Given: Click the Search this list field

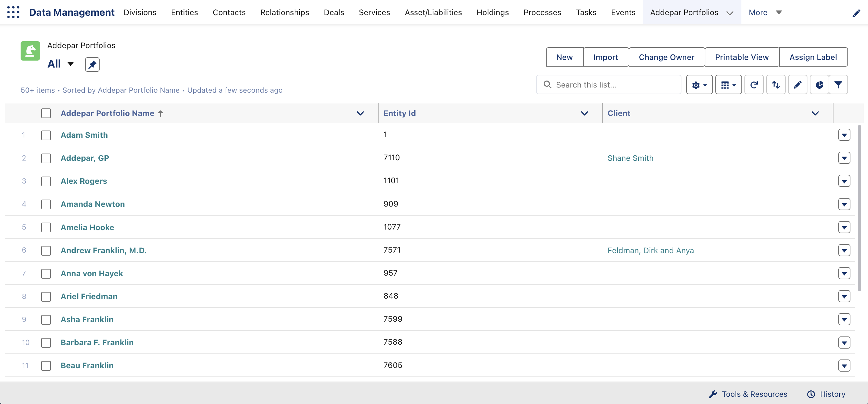Looking at the screenshot, I should click(608, 84).
